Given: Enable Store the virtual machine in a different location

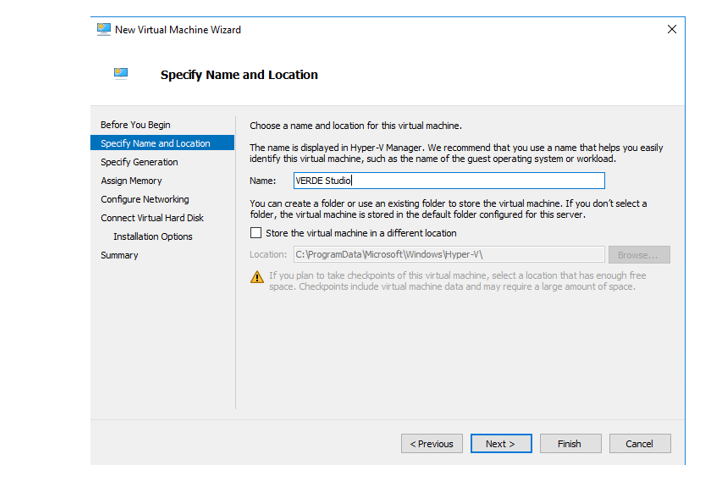Looking at the screenshot, I should pos(256,233).
